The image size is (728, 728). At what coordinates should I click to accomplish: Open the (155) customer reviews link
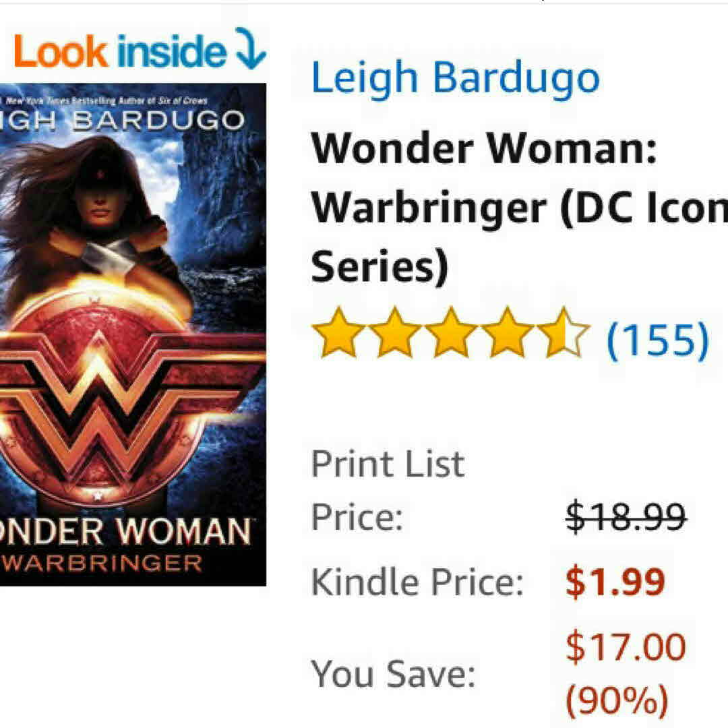[x=658, y=339]
